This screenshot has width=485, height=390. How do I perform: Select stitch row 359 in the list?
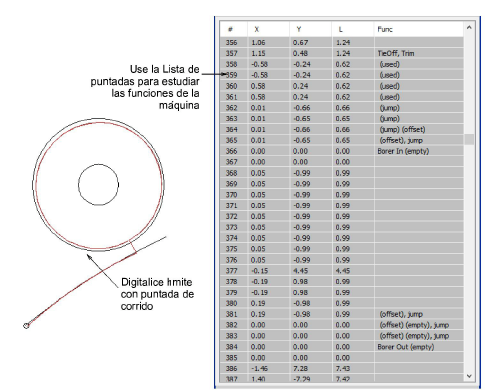click(342, 75)
